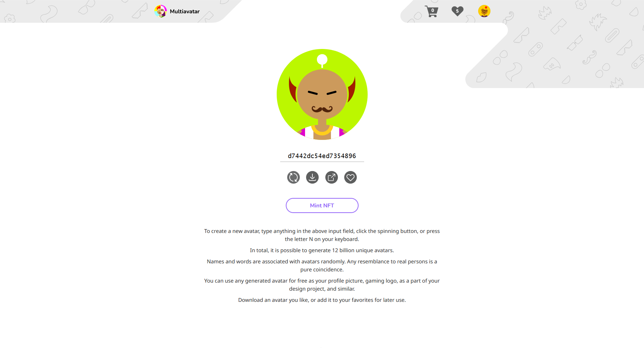Image resolution: width=644 pixels, height=348 pixels.
Task: Add this avatar to favorites
Action: coord(351,177)
